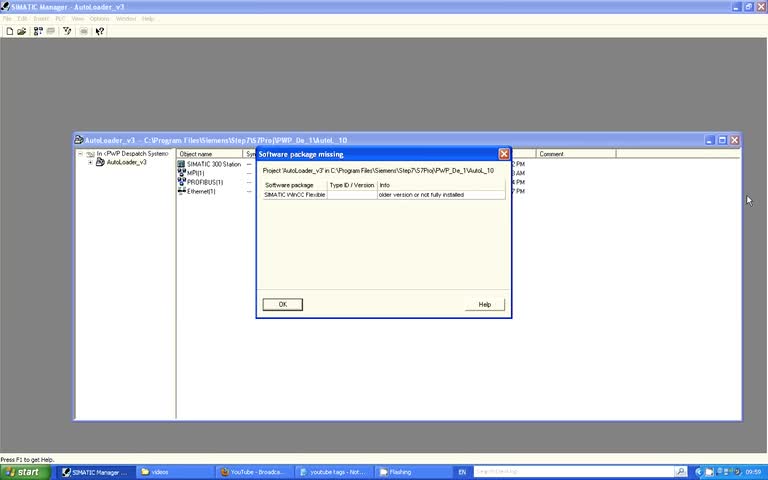This screenshot has height=480, width=768.
Task: Click the greyed S7 Memory Card toolbar icon
Action: tap(50, 31)
